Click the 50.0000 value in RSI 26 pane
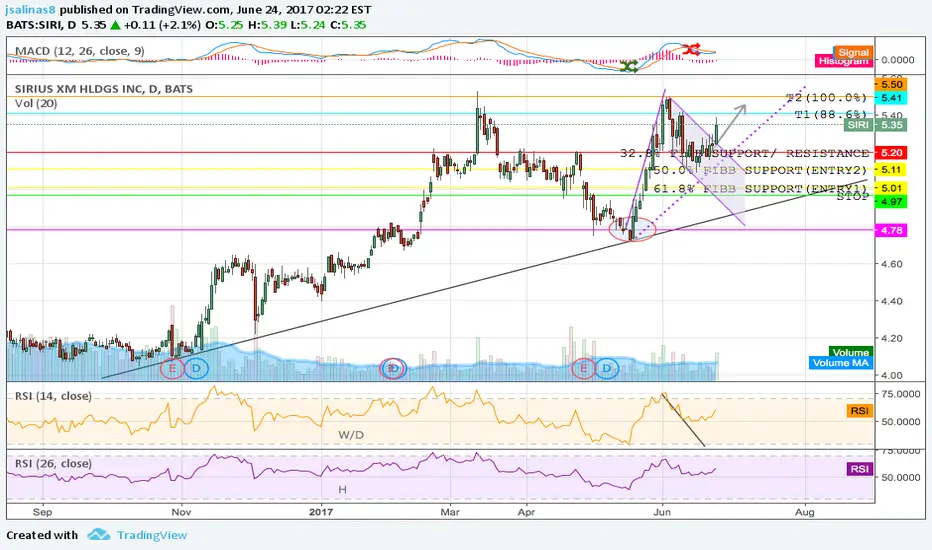This screenshot has height=550, width=932. pyautogui.click(x=900, y=477)
